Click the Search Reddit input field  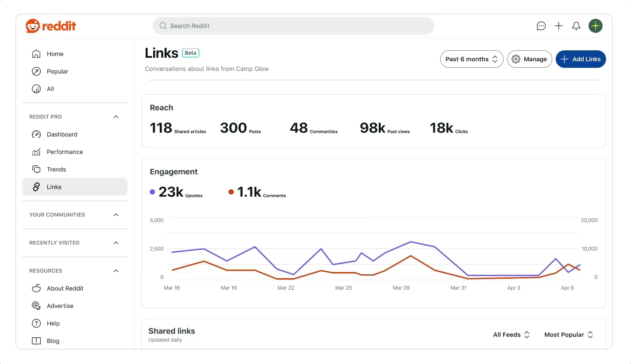(x=293, y=26)
